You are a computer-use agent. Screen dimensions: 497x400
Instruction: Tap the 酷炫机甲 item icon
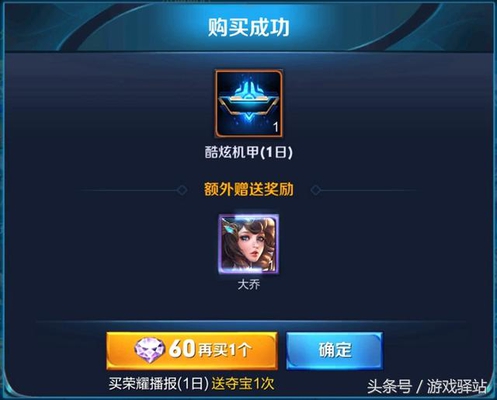pos(249,104)
